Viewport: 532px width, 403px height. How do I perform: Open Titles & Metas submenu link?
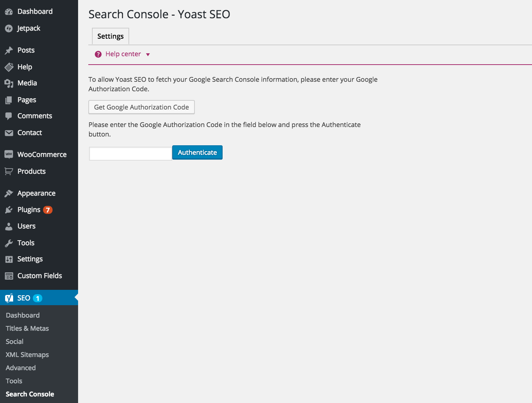pos(27,329)
